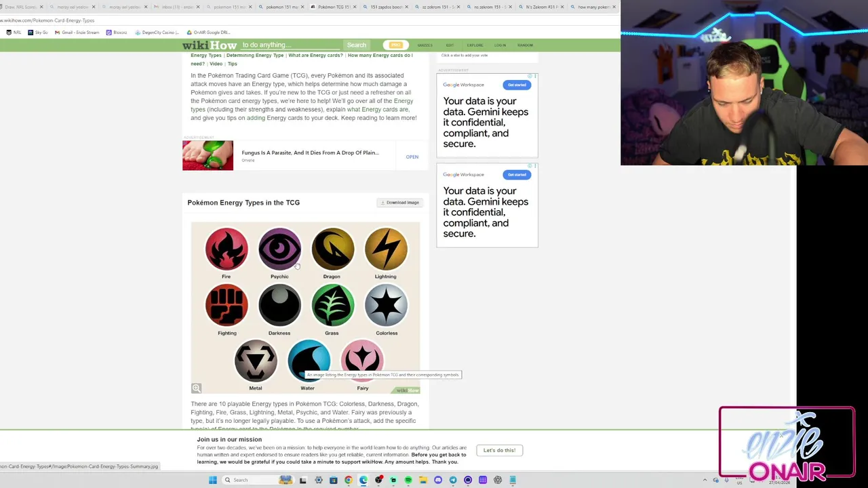
Task: Open Google Chrome from the taskbar
Action: (x=348, y=480)
